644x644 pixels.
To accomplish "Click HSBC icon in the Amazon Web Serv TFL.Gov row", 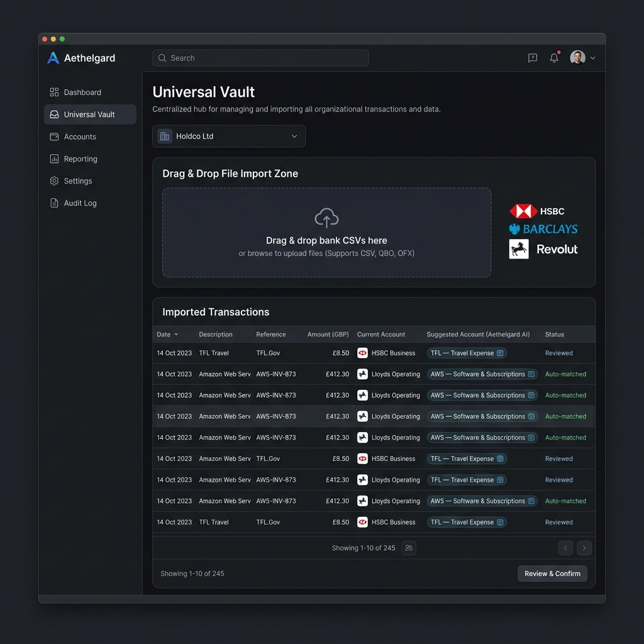I will [x=362, y=458].
